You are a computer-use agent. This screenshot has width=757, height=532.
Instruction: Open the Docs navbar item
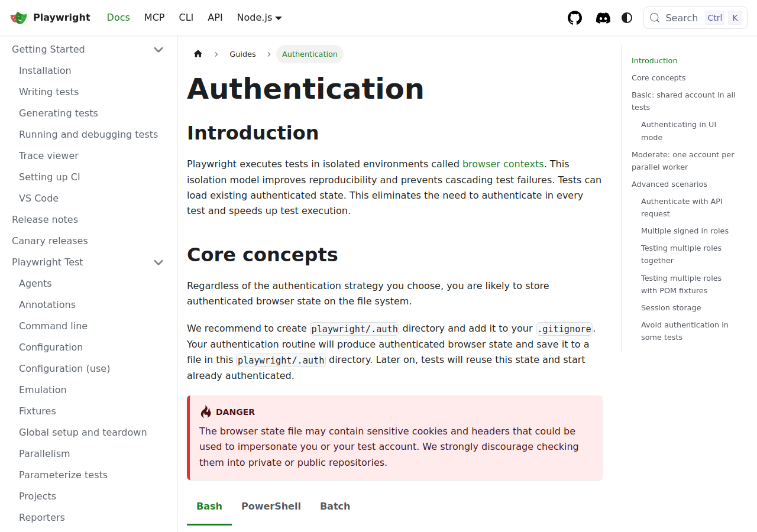point(118,18)
